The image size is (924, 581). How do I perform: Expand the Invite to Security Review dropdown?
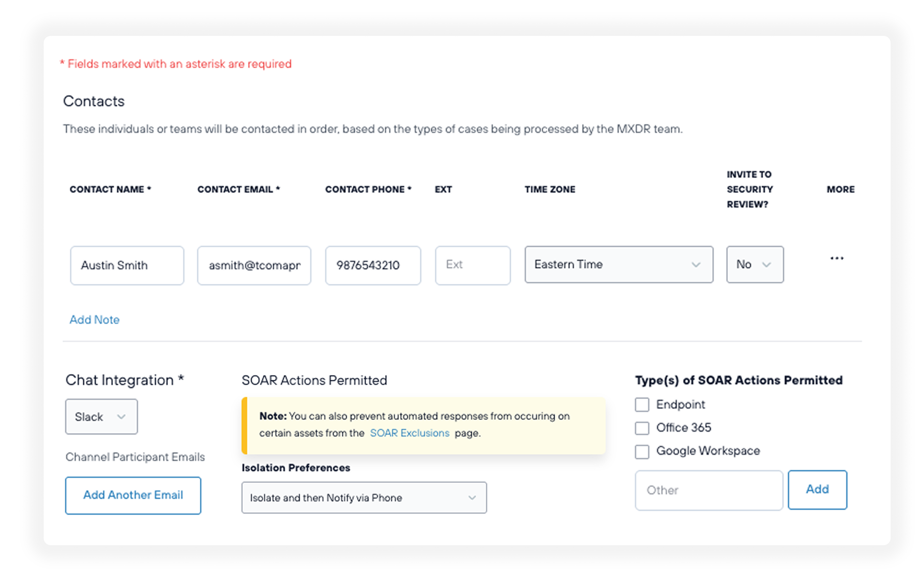755,265
